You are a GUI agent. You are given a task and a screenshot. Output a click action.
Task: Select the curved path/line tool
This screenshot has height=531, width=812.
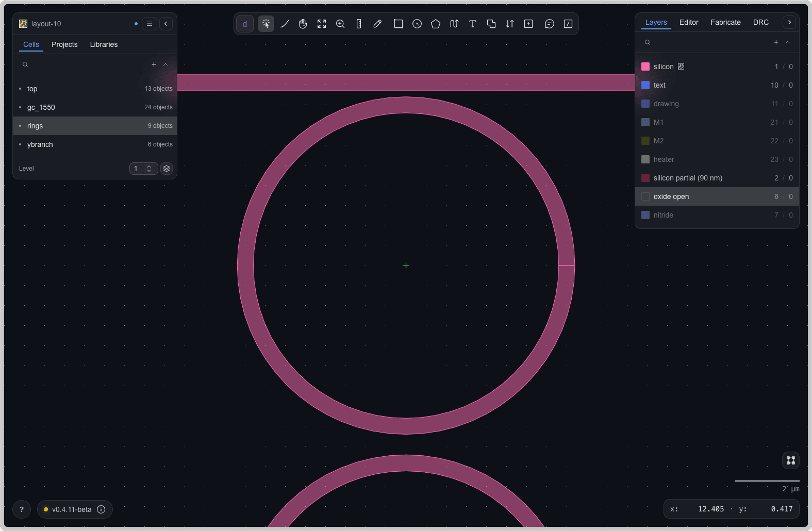285,24
